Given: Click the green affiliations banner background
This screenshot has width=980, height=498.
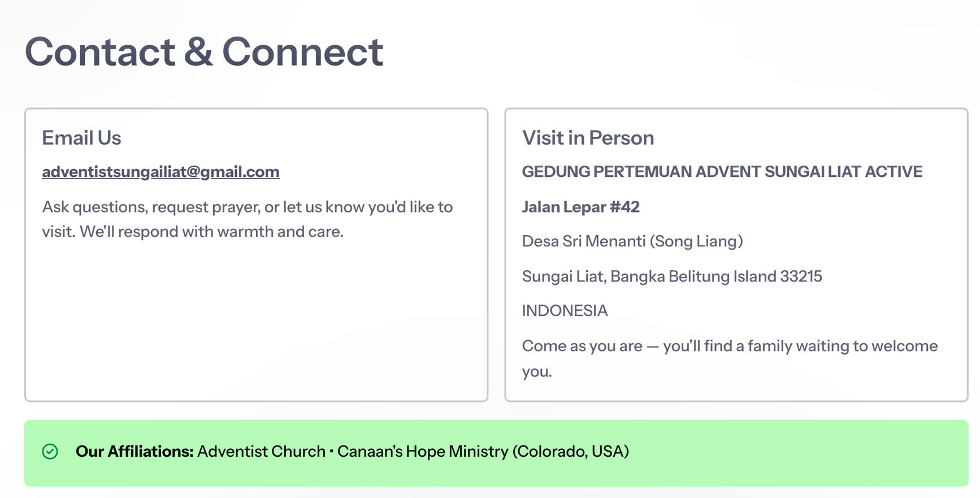Looking at the screenshot, I should [x=791, y=453].
